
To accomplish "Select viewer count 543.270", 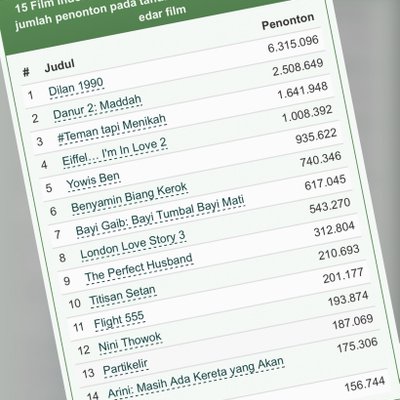I will coord(330,206).
